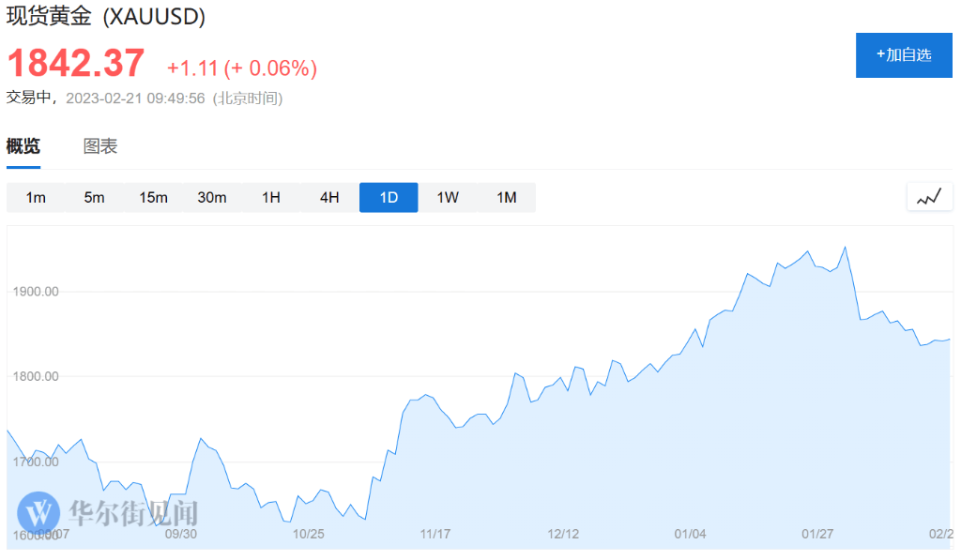Open the 图表 tab
The height and width of the screenshot is (560, 961).
[x=100, y=146]
